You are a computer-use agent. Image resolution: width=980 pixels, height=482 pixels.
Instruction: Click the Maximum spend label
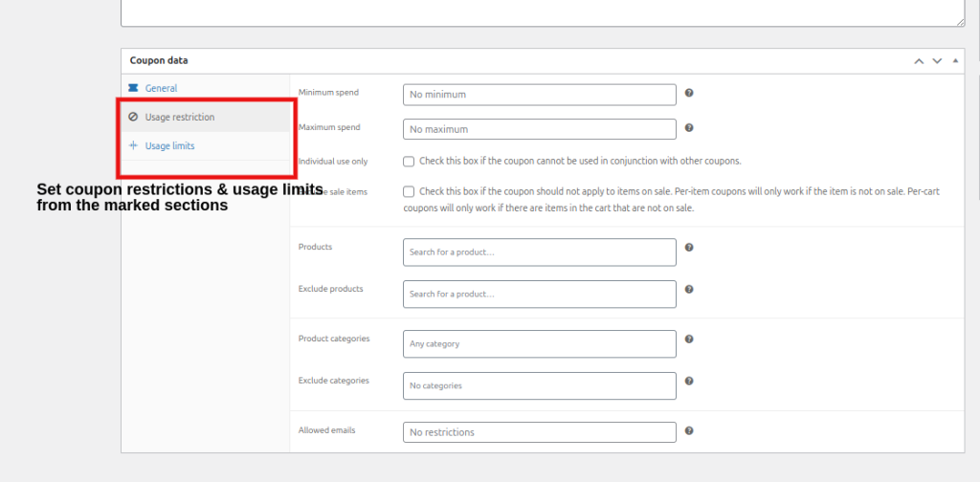(x=329, y=127)
